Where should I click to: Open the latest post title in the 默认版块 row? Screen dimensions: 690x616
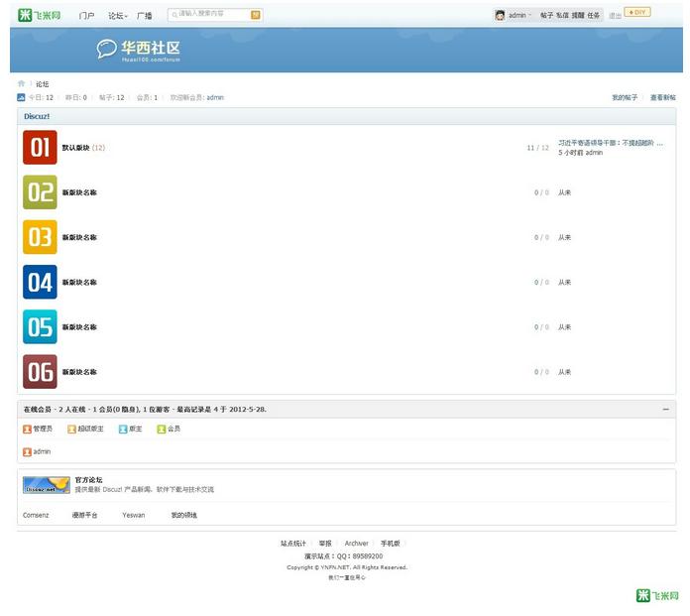click(611, 143)
